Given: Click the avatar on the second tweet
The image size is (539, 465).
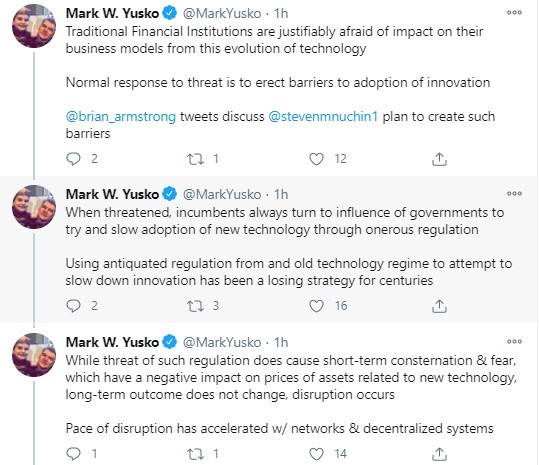Looking at the screenshot, I should pos(34,207).
